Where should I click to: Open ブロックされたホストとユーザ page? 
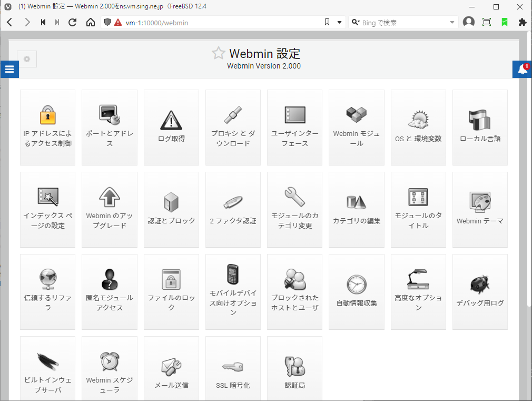tap(294, 292)
